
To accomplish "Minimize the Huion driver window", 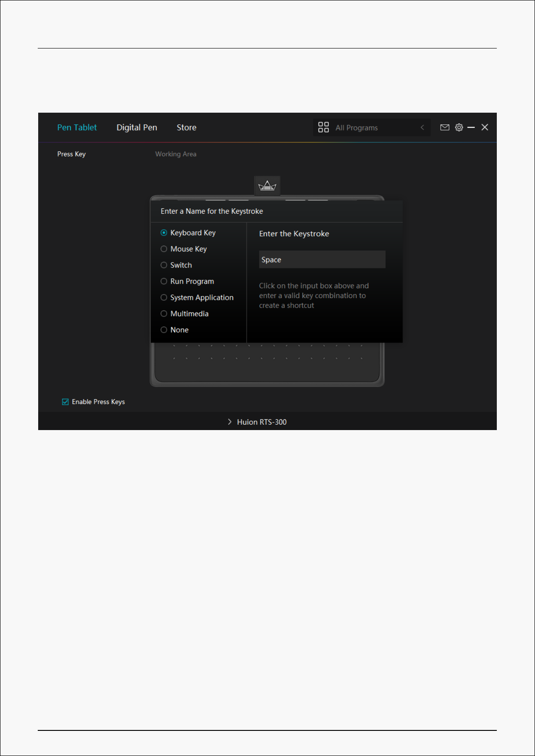I will (471, 127).
